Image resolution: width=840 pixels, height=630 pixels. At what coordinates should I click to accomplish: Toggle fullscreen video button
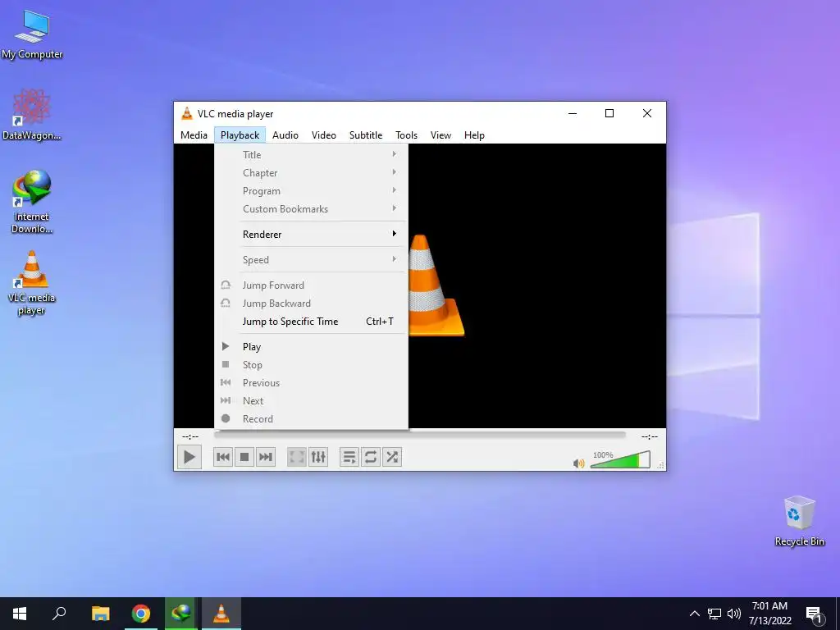[297, 457]
